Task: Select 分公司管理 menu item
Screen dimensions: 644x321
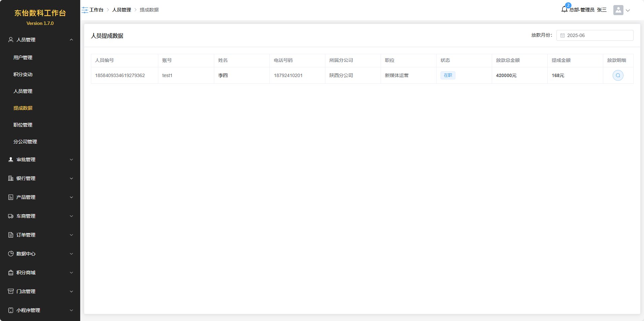Action: 25,142
